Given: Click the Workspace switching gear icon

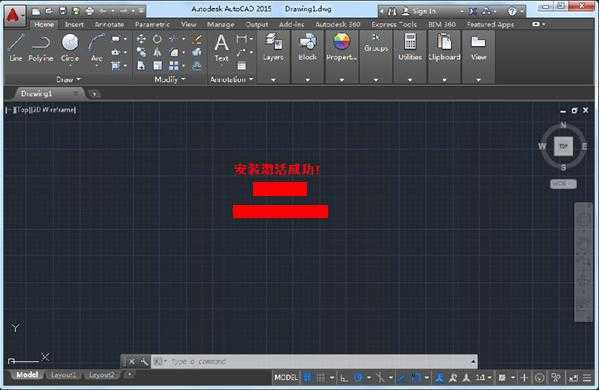Looking at the screenshot, I should 502,378.
